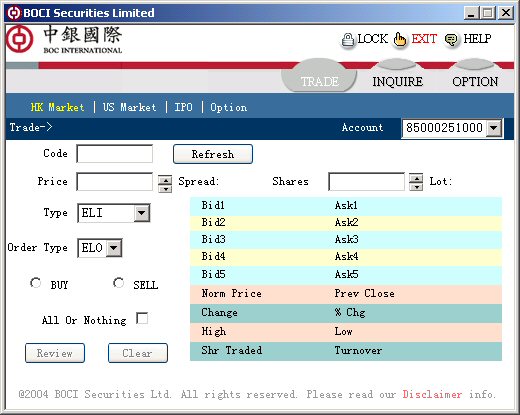Viewport: 520px width, 415px height.
Task: Click the account number 85000251000
Action: pos(444,128)
